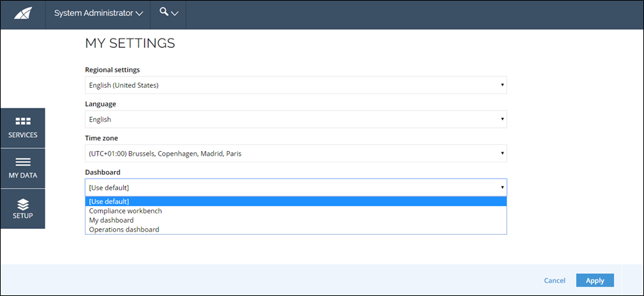Image resolution: width=644 pixels, height=296 pixels.
Task: Click the Apply button
Action: pyautogui.click(x=595, y=281)
